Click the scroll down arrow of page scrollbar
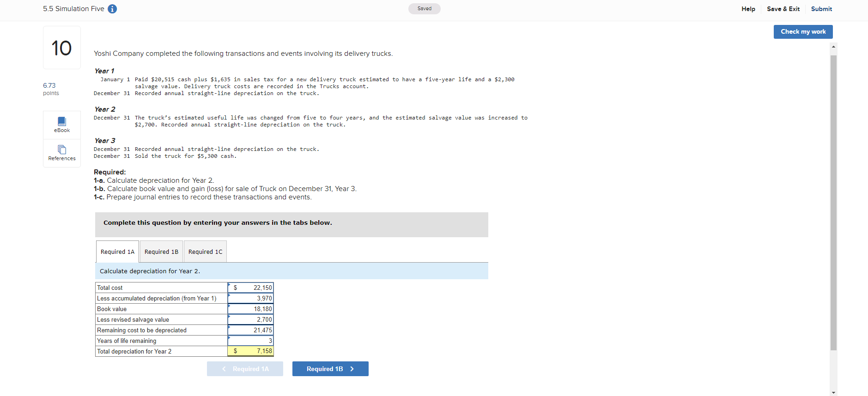 click(x=833, y=392)
